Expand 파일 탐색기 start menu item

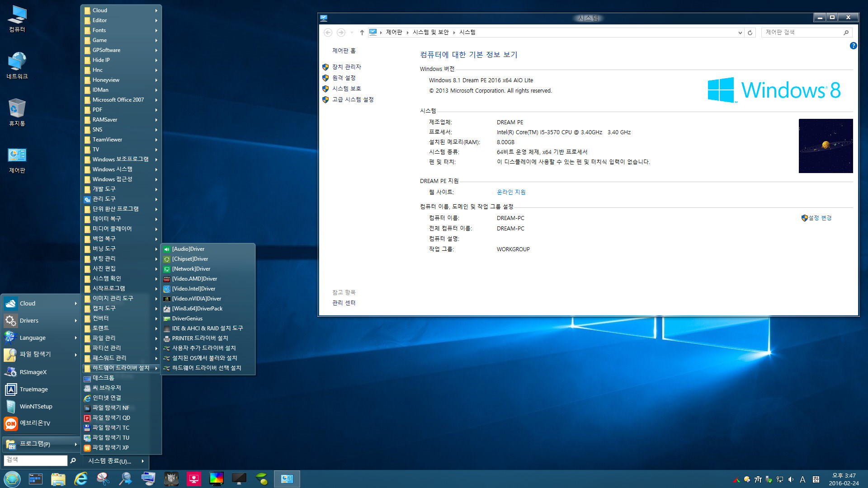[41, 355]
